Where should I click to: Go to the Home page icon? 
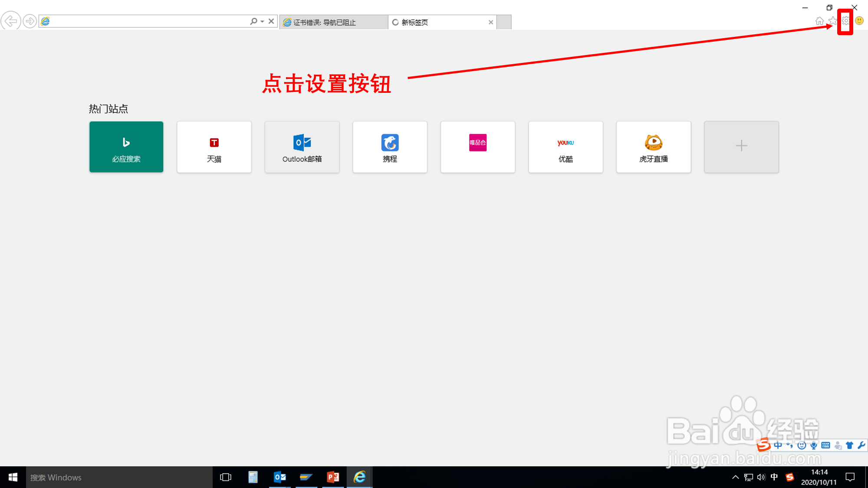[x=819, y=21]
